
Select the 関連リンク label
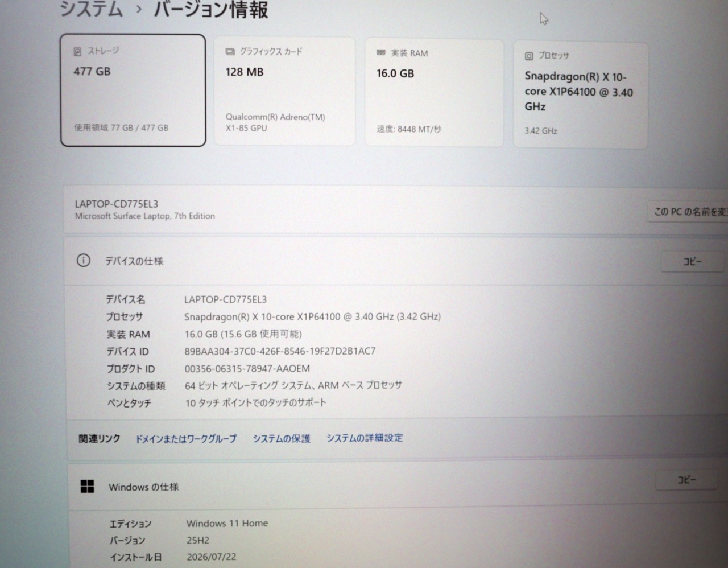(x=100, y=438)
